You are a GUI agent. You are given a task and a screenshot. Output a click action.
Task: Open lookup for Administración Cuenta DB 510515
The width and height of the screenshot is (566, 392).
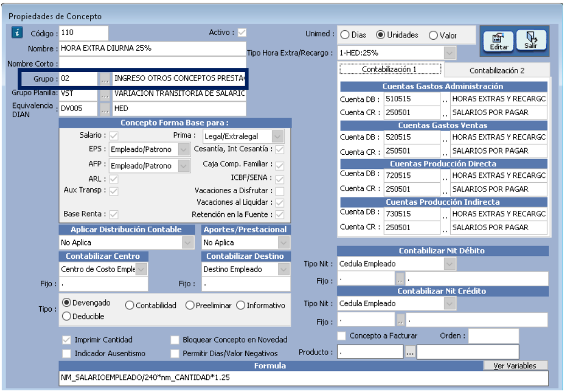click(445, 99)
